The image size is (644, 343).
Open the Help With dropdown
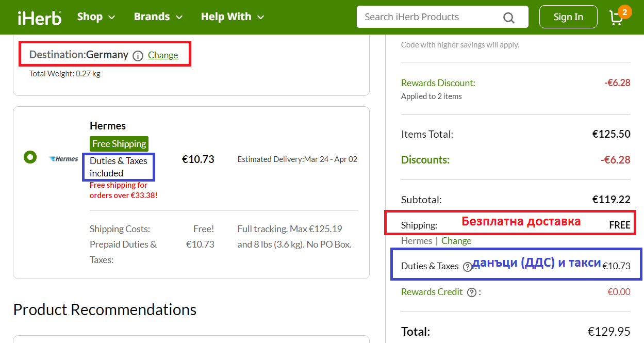coord(232,17)
